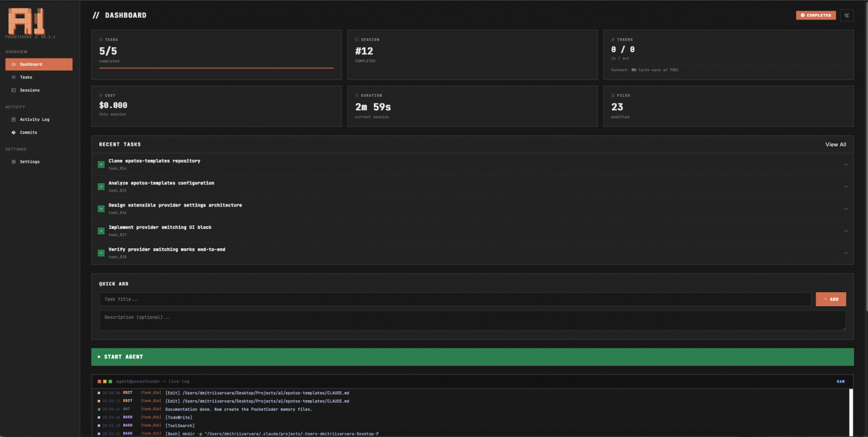Click the Settings gear icon in sidebar
The image size is (868, 437).
pos(13,162)
